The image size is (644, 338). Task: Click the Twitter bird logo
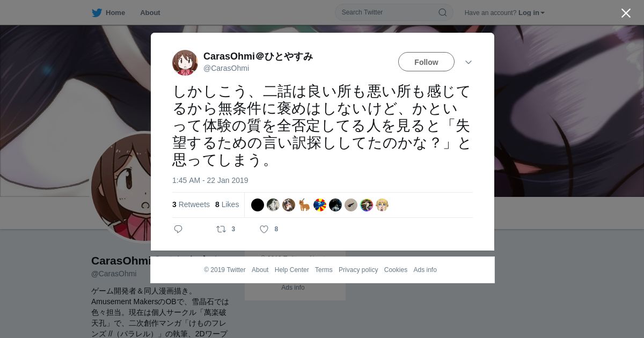click(x=97, y=13)
